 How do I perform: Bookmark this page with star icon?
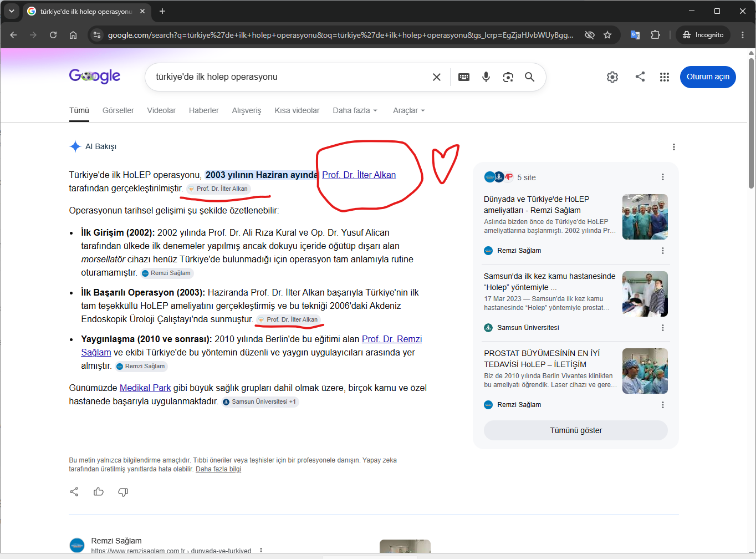607,35
